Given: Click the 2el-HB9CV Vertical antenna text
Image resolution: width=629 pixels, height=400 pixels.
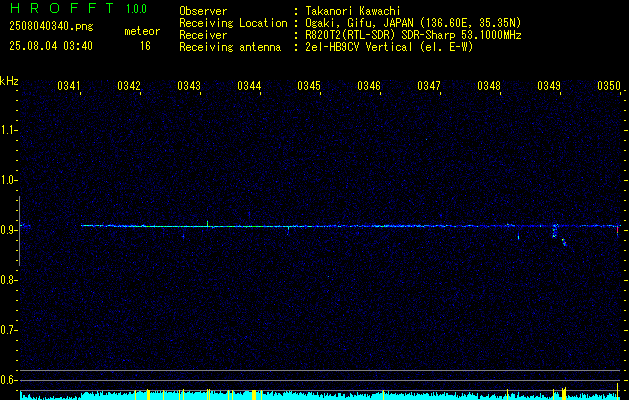Looking at the screenshot, I should [389, 47].
